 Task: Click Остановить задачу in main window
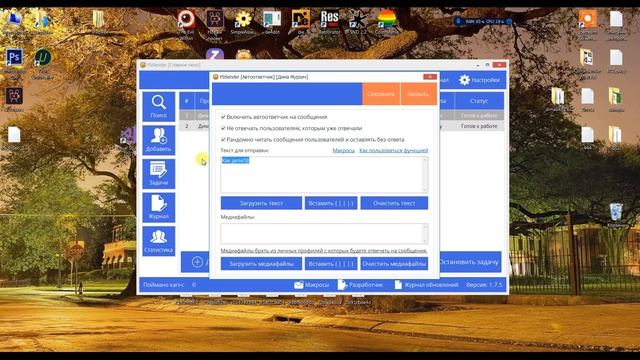tap(469, 262)
